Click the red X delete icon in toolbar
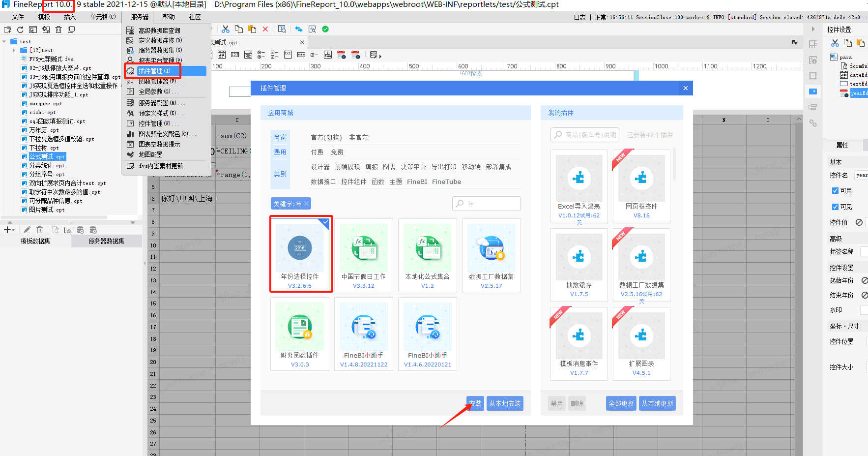The height and width of the screenshot is (456, 868). click(265, 29)
